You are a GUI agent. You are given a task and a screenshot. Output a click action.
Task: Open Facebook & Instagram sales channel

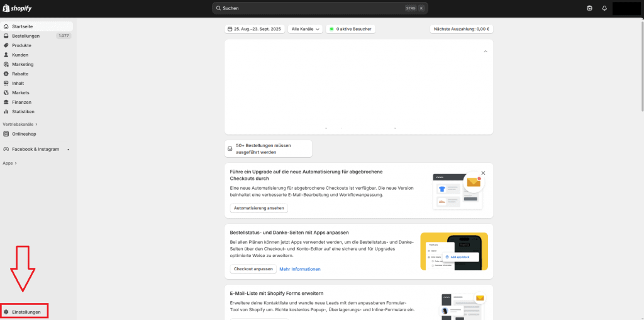pos(35,149)
